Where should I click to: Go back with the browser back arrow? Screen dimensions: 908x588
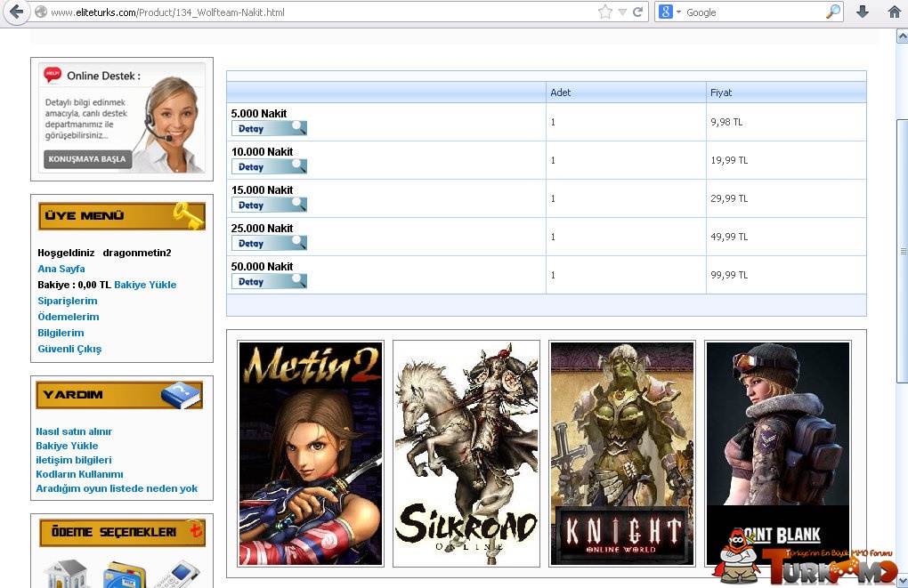coord(17,12)
